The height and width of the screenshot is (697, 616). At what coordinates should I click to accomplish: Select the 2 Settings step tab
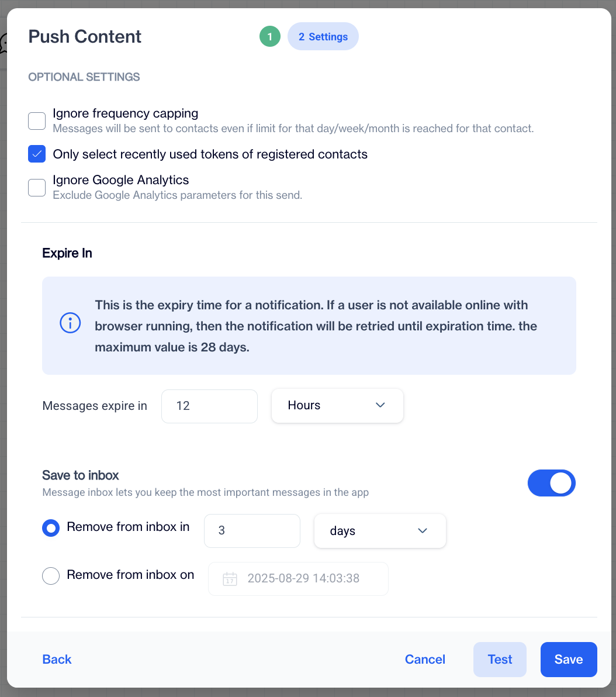point(323,37)
